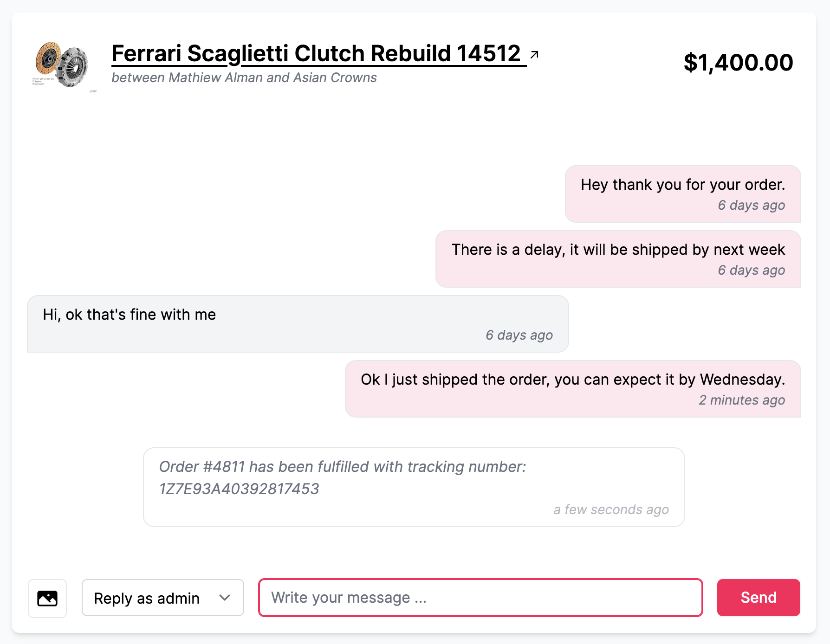Expand the reply role selector chevron
Screen dimensions: 830x644
coord(225,599)
